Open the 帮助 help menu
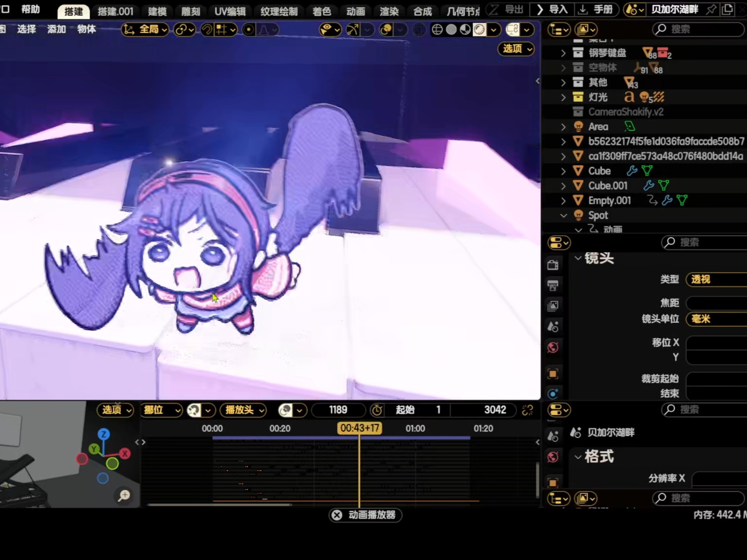Screen dimensions: 747x560 (30, 9)
